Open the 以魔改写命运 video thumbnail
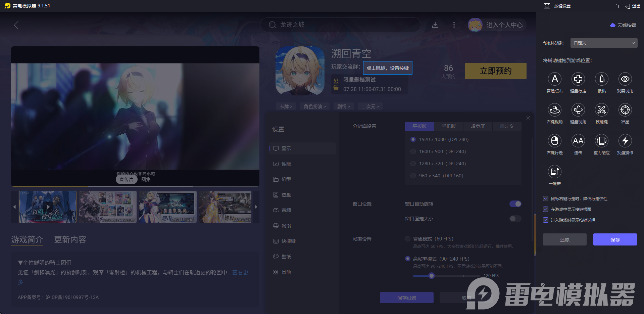The image size is (644, 314). 48,207
